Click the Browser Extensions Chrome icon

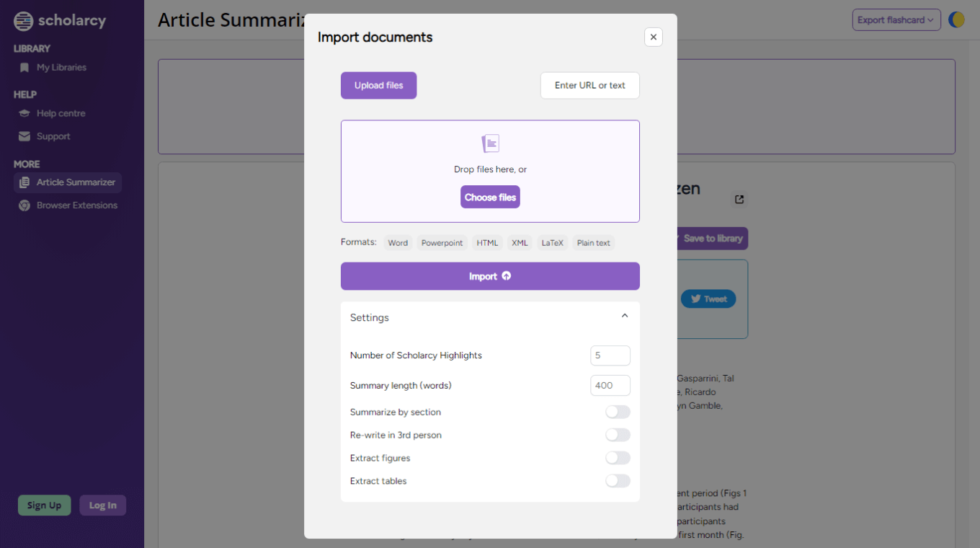24,205
